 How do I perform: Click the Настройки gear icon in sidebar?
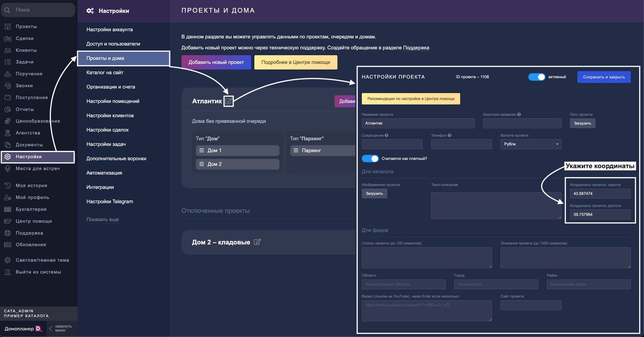pos(8,157)
